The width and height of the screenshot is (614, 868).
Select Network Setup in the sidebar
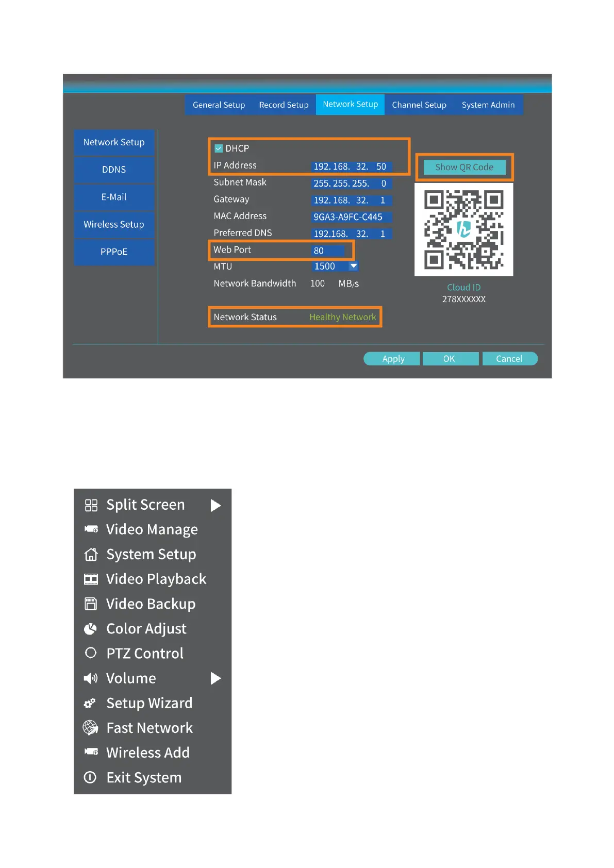pyautogui.click(x=114, y=142)
